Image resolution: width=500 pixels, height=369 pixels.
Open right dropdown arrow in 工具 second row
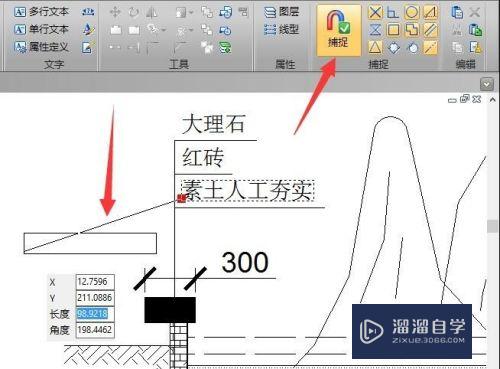coord(191,30)
